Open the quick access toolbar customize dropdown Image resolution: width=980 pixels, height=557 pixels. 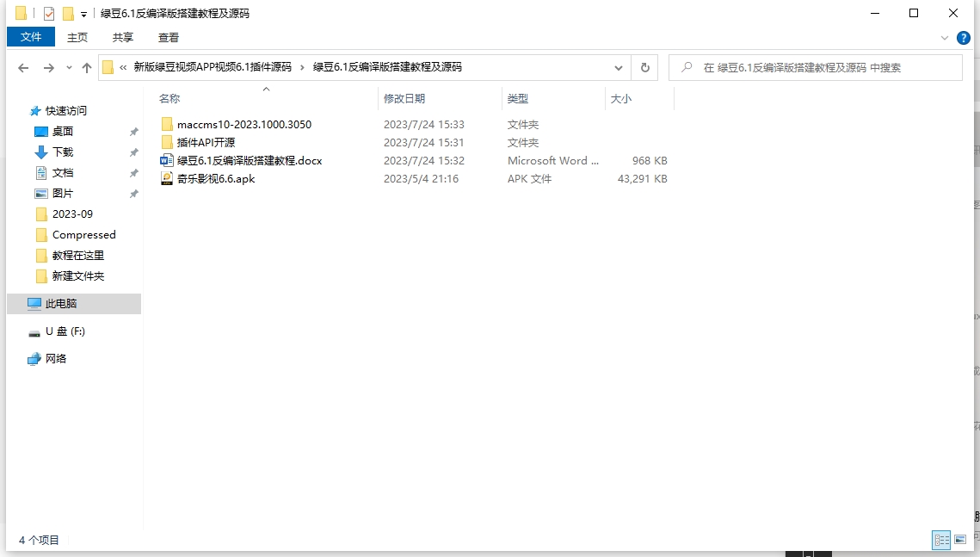pyautogui.click(x=83, y=14)
